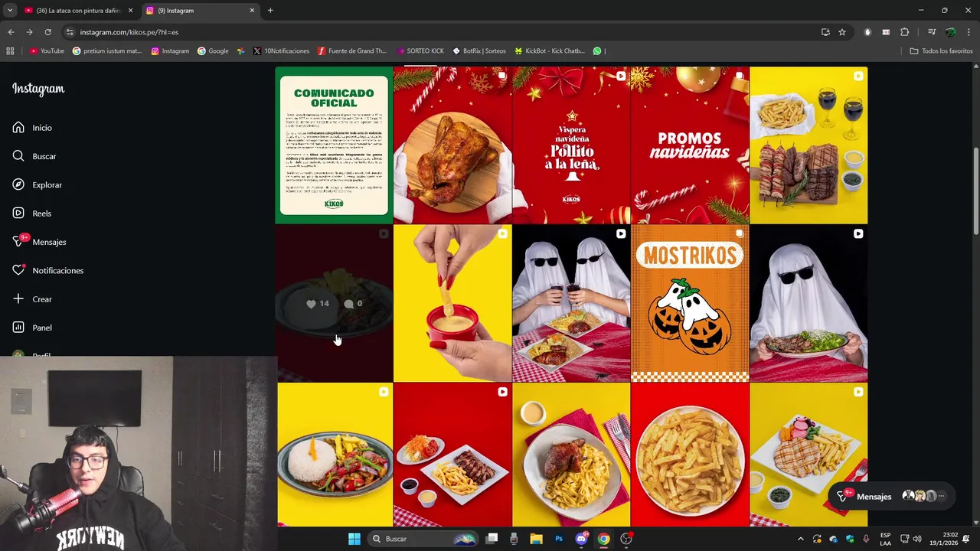Bookmark this page with the star
This screenshot has width=980, height=551.
coord(842,32)
